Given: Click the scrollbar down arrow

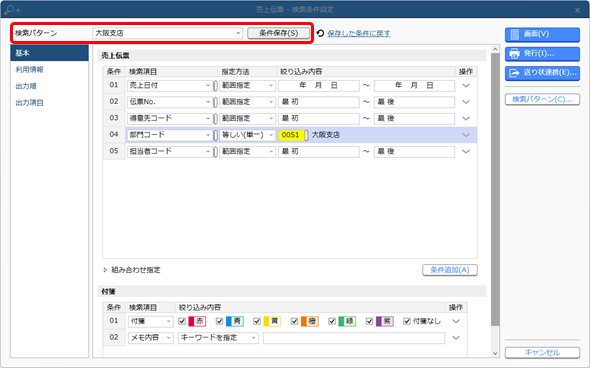Looking at the screenshot, I should tap(495, 353).
